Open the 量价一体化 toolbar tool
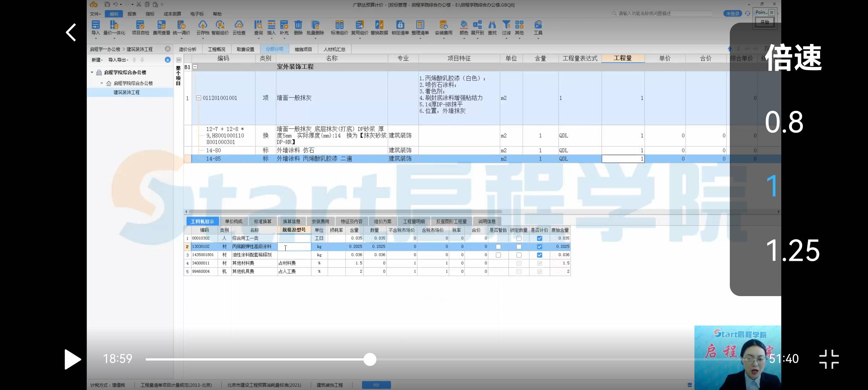This screenshot has width=868, height=390. point(114,27)
